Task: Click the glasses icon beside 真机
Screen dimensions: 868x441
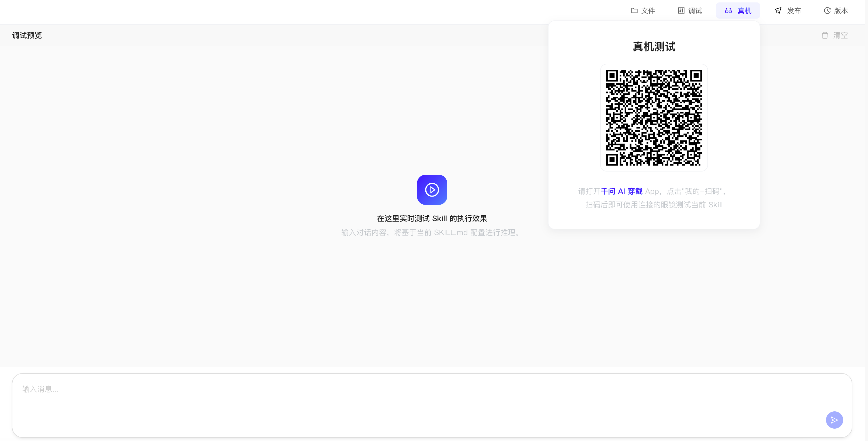Action: point(728,11)
